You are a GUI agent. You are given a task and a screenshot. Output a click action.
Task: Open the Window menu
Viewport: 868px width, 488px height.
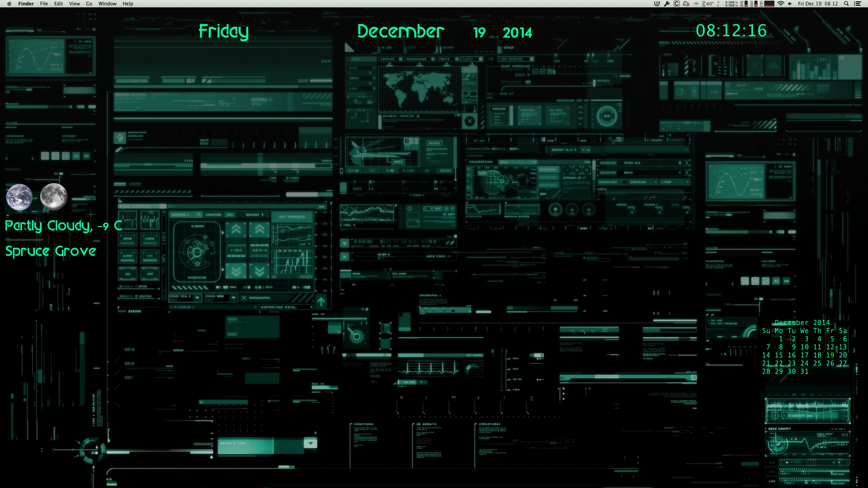(107, 4)
